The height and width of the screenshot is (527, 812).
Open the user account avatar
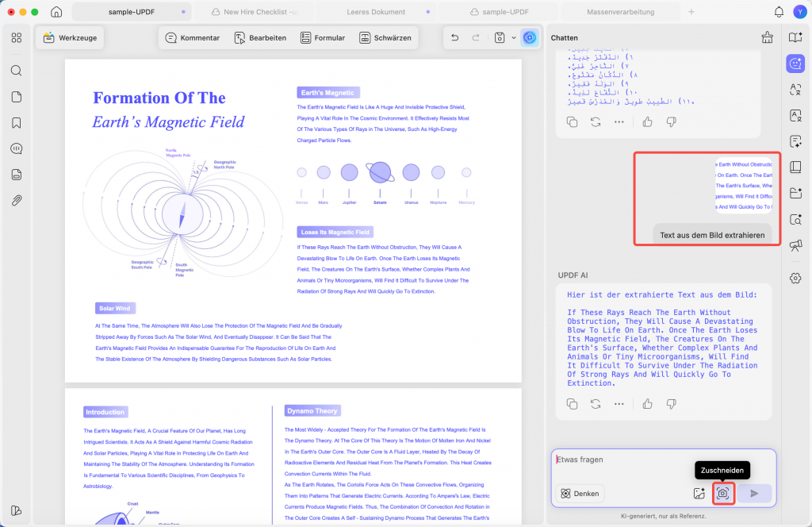tap(799, 11)
